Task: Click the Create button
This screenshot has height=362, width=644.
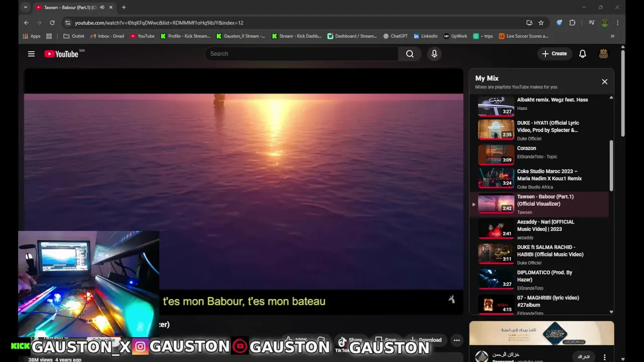Action: [x=554, y=54]
